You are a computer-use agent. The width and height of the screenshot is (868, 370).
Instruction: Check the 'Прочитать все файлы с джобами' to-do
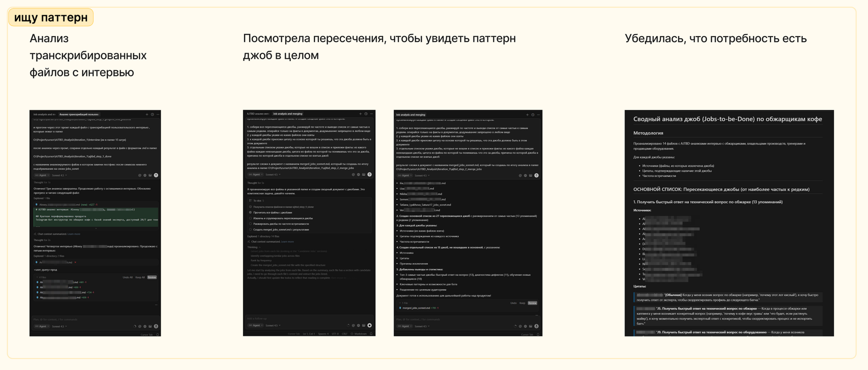click(250, 212)
